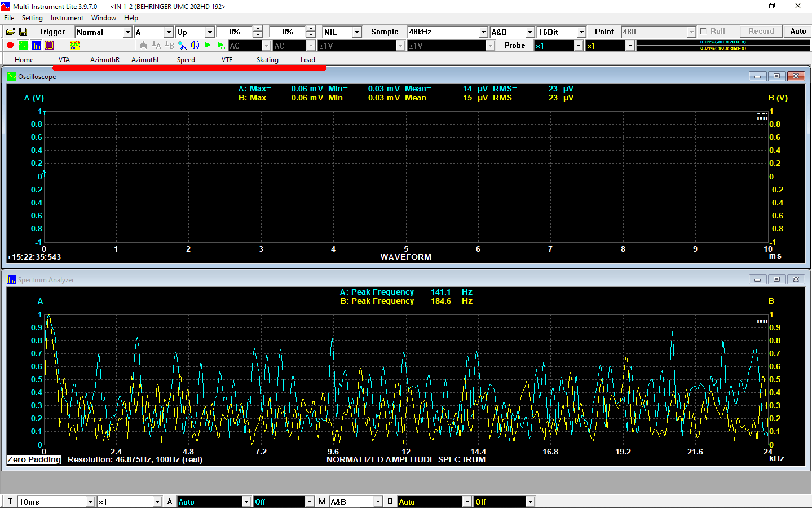
Task: Click the cyan channel A input level meter
Action: tap(723, 42)
